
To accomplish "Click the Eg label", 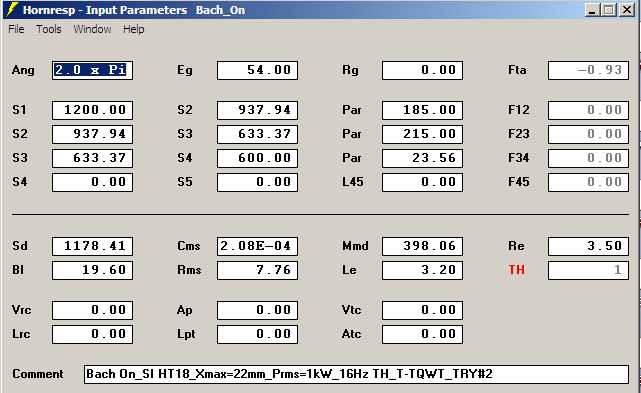I will pos(185,70).
